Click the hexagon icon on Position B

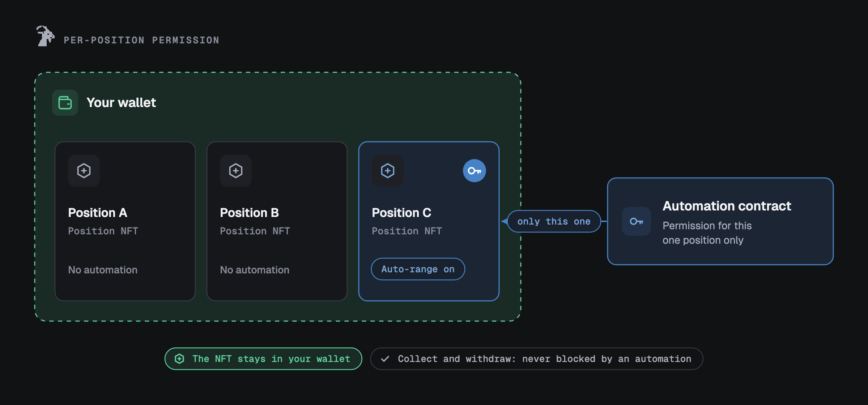[x=236, y=171]
